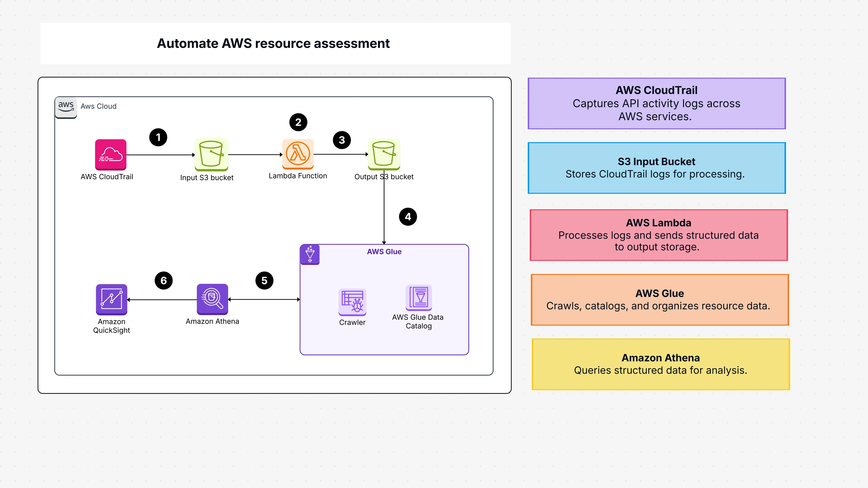Click the AWS Glue Data Catalog icon
Image resolution: width=868 pixels, height=488 pixels.
(x=419, y=298)
